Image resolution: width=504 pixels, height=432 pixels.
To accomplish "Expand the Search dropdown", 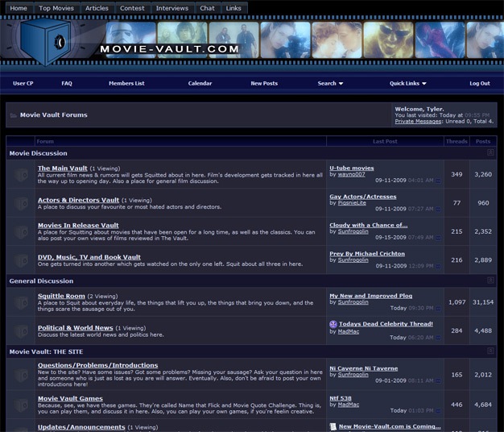I will [x=330, y=83].
